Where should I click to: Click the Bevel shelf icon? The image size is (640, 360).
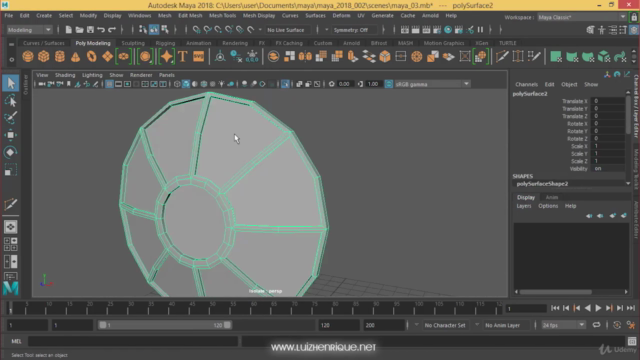tap(385, 56)
